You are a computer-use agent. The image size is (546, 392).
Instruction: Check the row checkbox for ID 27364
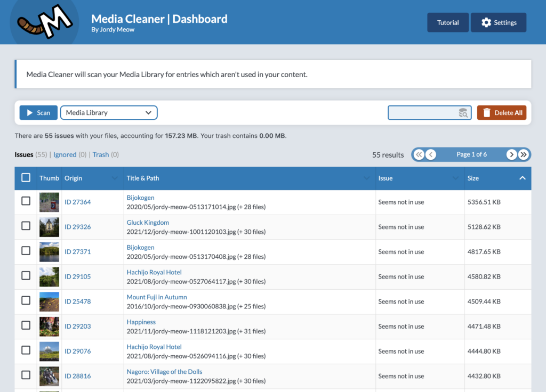coord(26,202)
